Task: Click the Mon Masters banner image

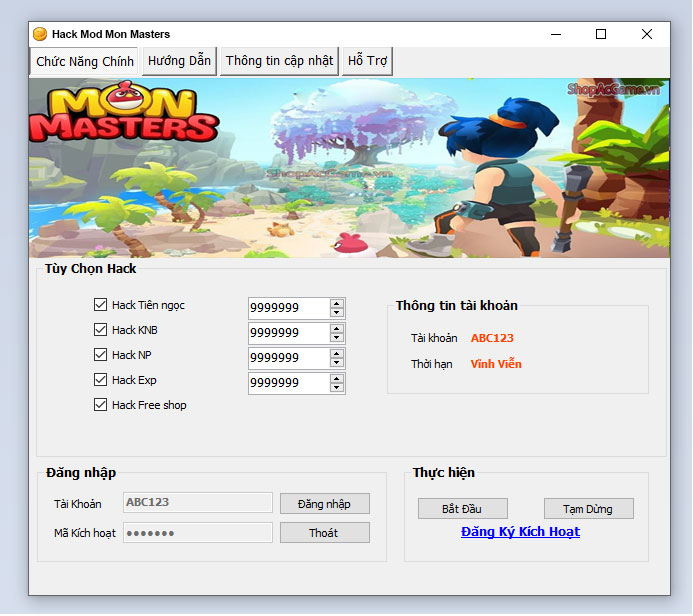Action: pyautogui.click(x=349, y=168)
